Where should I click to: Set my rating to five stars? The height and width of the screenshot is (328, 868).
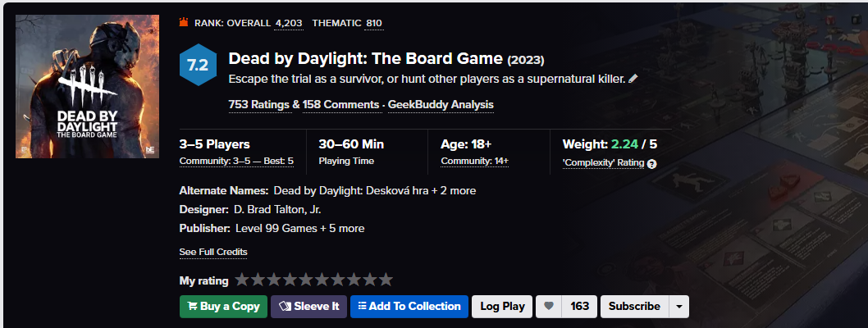coord(306,280)
